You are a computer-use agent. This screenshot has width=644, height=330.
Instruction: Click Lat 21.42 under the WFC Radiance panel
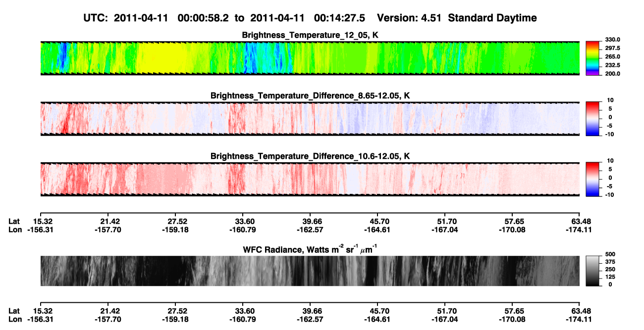point(110,311)
